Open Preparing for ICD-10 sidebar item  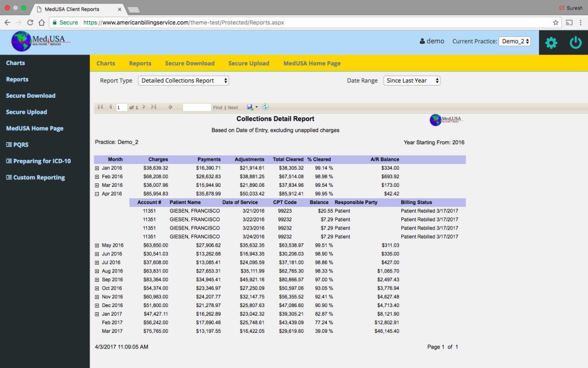(38, 161)
